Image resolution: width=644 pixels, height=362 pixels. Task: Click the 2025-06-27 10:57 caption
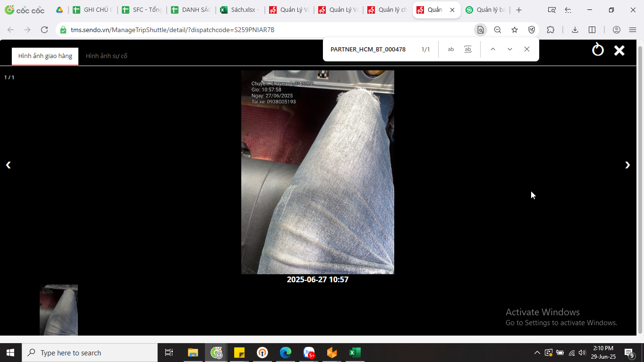point(317,279)
